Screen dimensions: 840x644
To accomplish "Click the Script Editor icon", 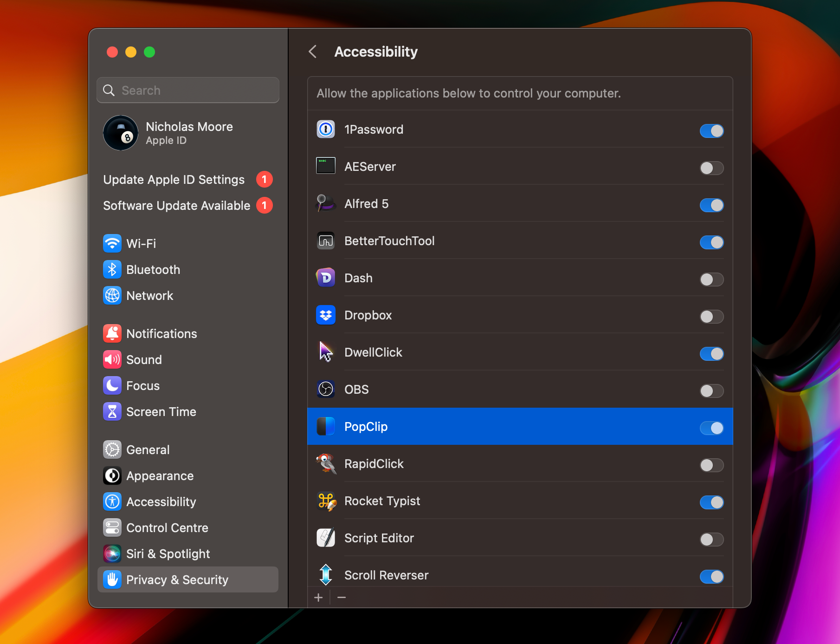I will point(326,538).
